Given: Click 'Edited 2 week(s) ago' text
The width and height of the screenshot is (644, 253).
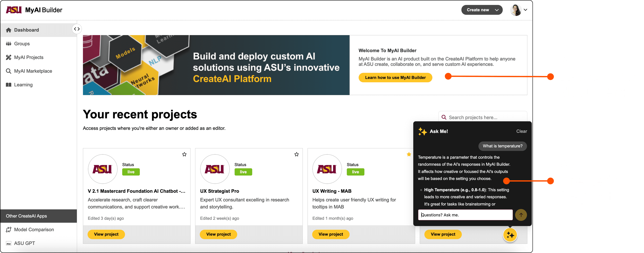Looking at the screenshot, I should point(219,218).
